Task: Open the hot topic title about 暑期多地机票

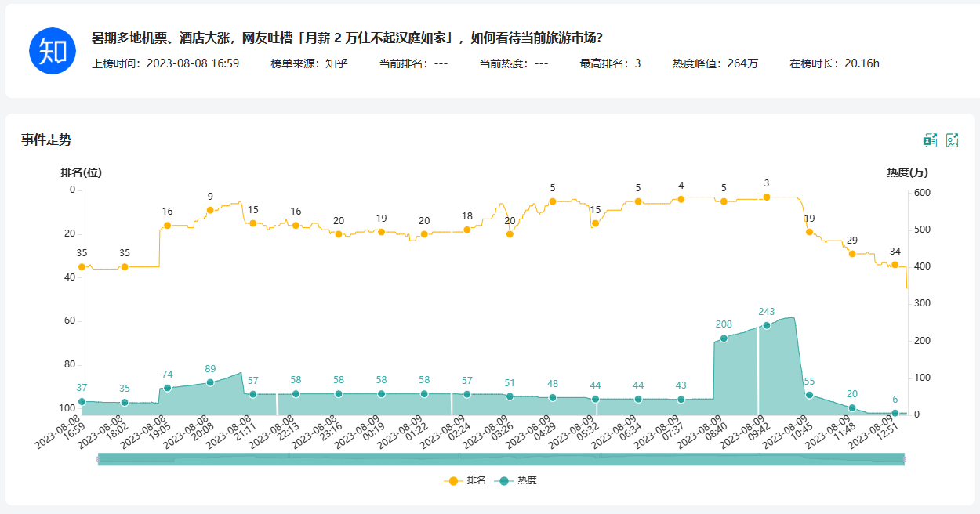Action: point(347,38)
